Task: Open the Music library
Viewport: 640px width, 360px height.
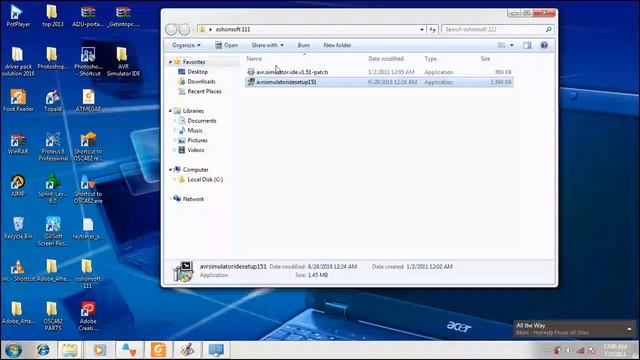Action: pyautogui.click(x=195, y=131)
